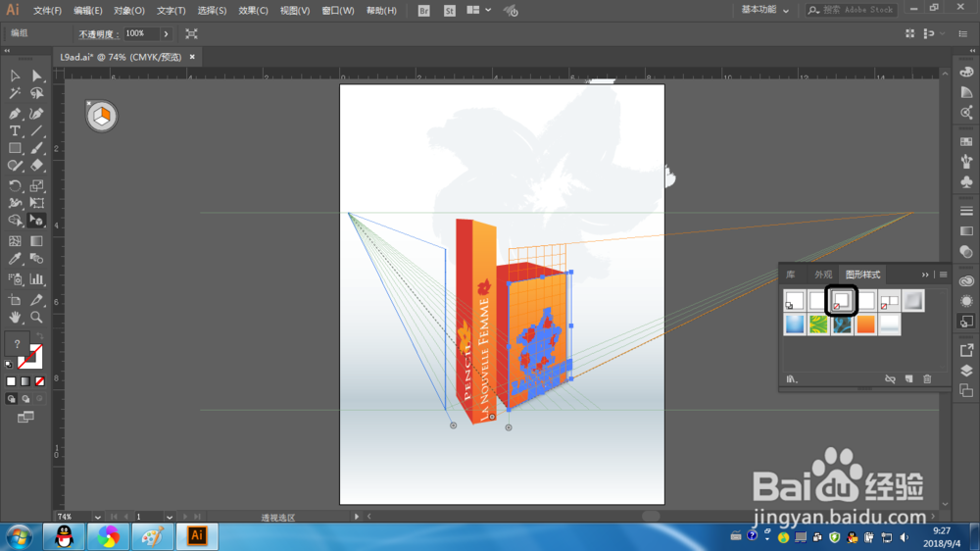Expand the opacity value dropdown arrow
Image resolution: width=980 pixels, height=551 pixels.
tap(167, 33)
